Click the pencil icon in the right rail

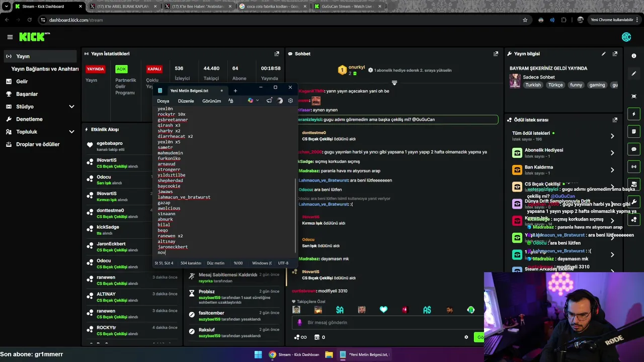(634, 73)
